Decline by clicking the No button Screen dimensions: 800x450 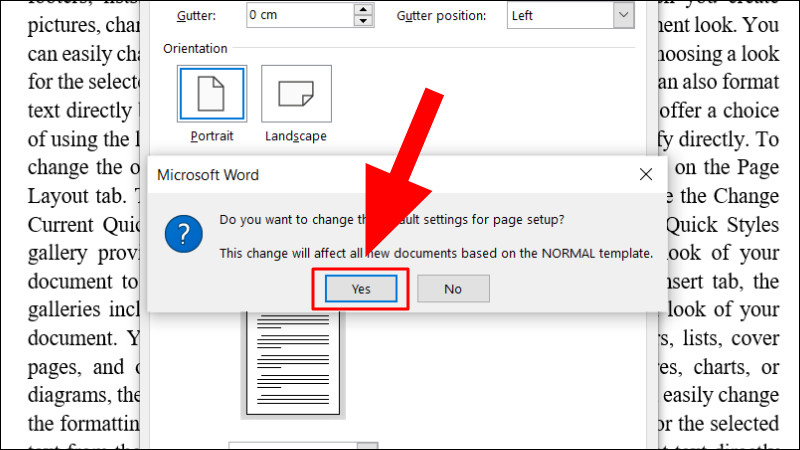(x=453, y=289)
